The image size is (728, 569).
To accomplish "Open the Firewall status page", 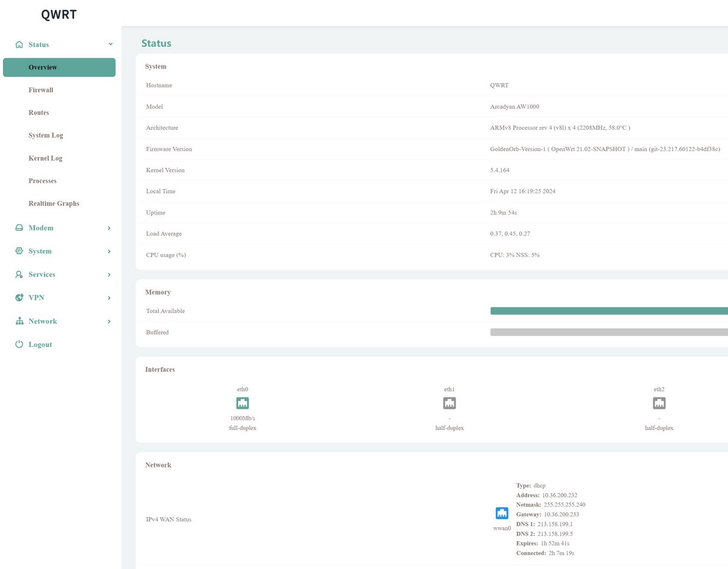I will [41, 90].
